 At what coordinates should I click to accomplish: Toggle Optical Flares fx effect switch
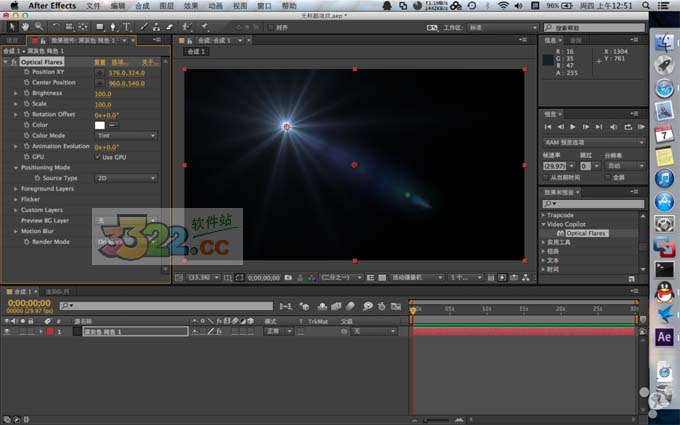tap(13, 62)
